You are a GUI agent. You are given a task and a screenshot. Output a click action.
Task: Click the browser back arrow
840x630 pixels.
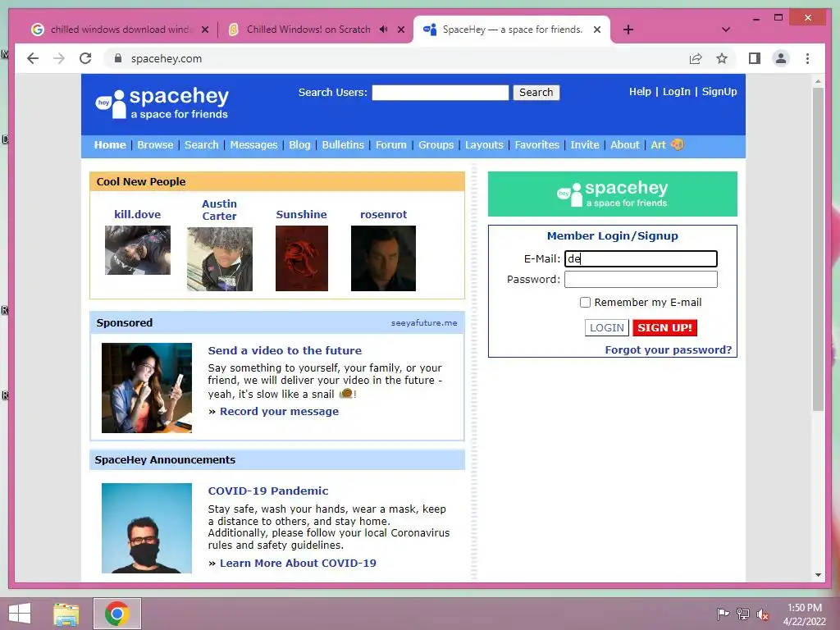[33, 58]
